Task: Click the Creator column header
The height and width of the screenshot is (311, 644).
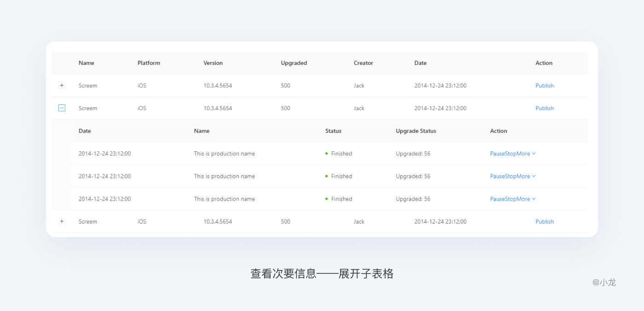Action: [363, 63]
